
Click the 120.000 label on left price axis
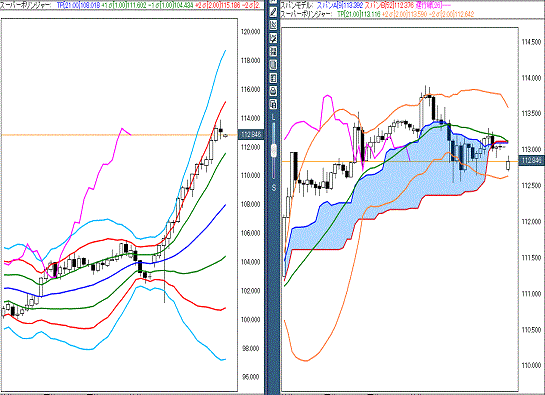pyautogui.click(x=250, y=32)
